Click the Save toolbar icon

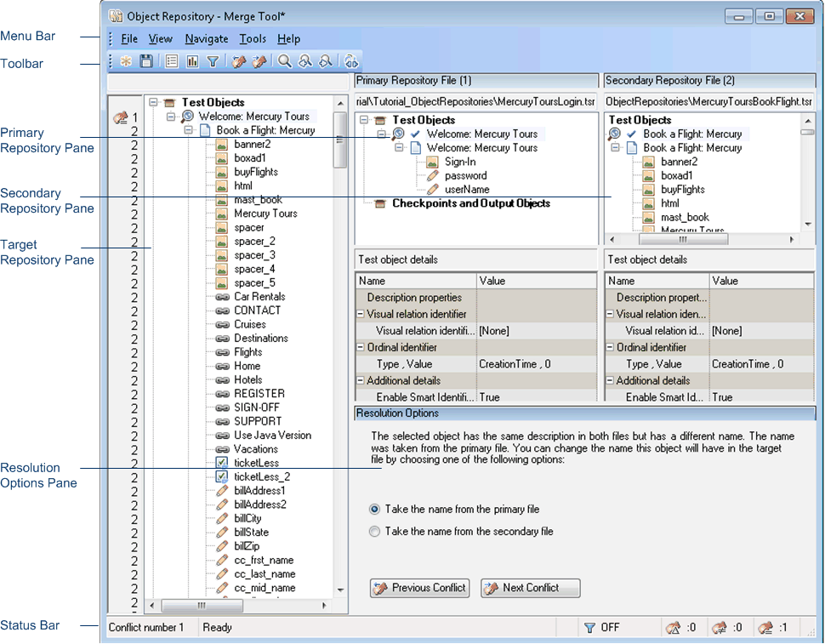(145, 60)
